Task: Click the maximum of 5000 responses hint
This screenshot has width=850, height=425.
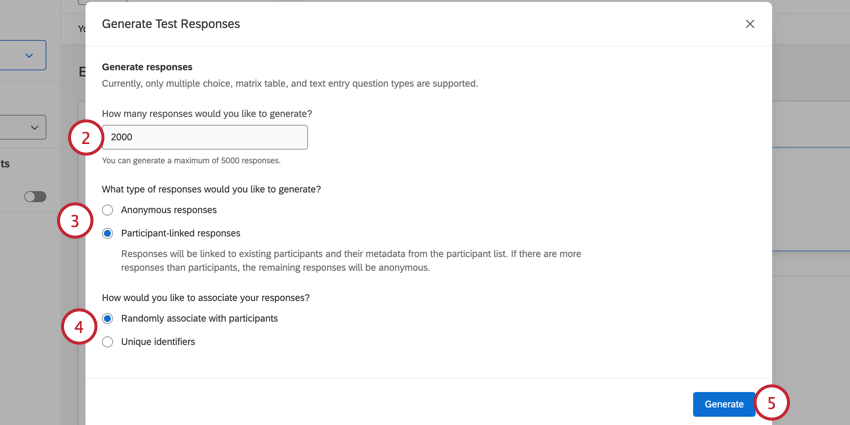Action: tap(191, 160)
